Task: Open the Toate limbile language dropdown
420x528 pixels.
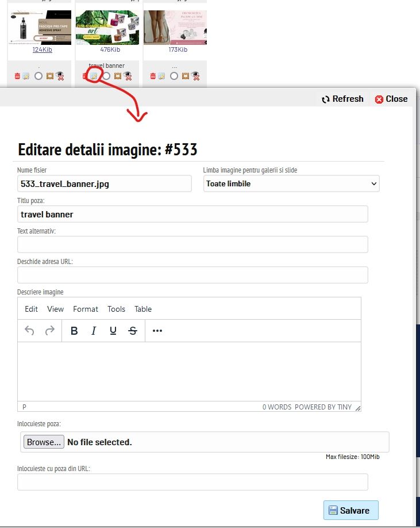Action: pyautogui.click(x=291, y=184)
